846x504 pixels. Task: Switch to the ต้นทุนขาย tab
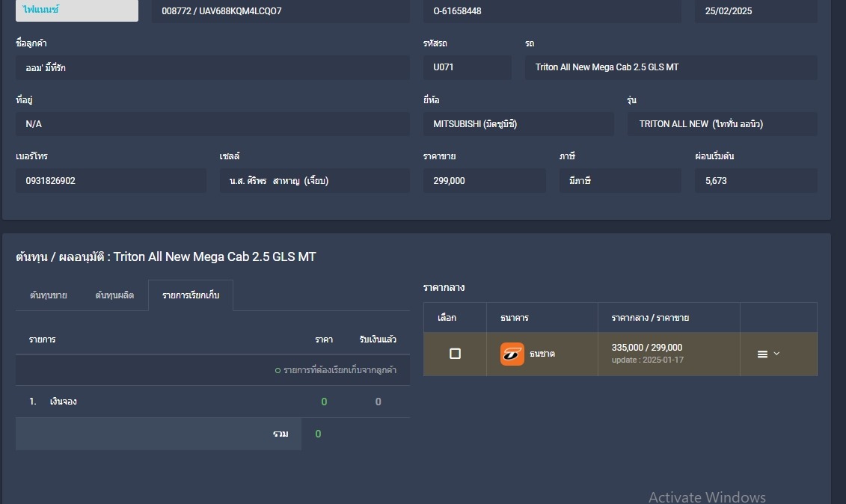click(x=49, y=295)
